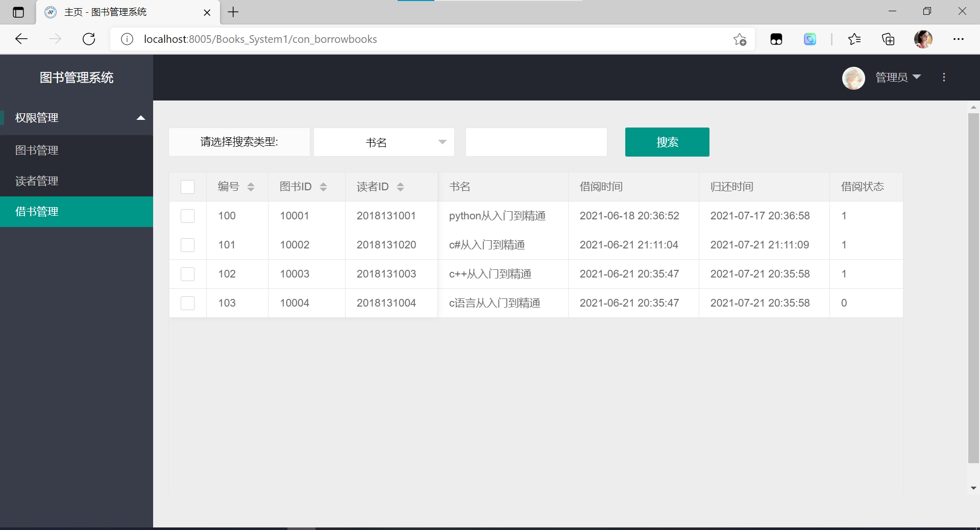Click the administrator avatar in header
Image resolution: width=980 pixels, height=530 pixels.
(853, 78)
